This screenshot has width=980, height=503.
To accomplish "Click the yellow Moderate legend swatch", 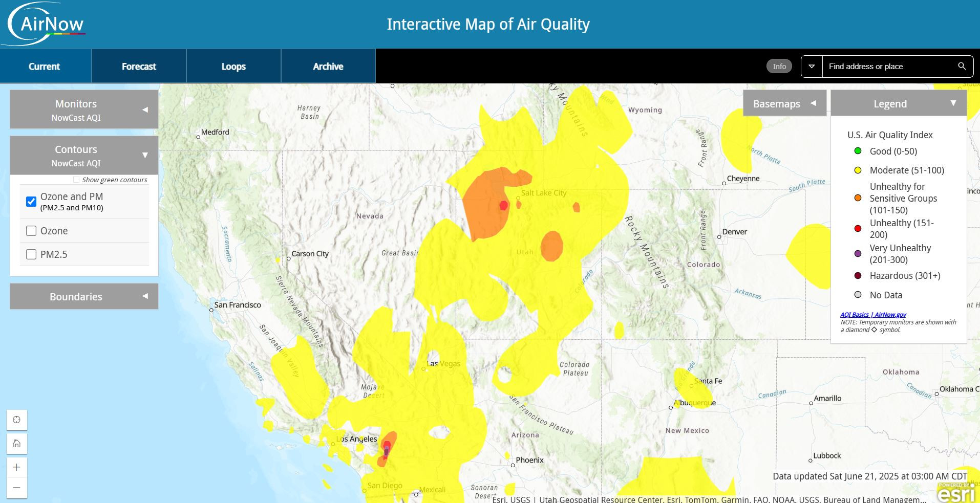I will [858, 170].
